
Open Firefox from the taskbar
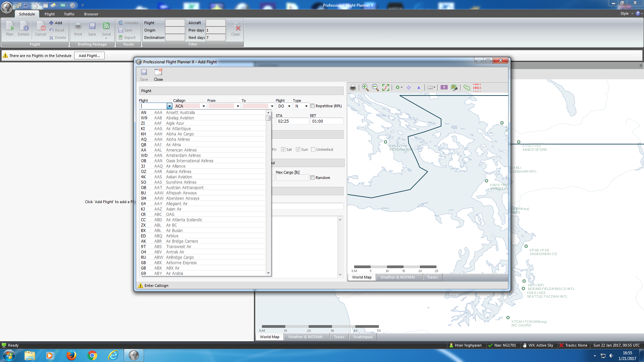pyautogui.click(x=71, y=355)
